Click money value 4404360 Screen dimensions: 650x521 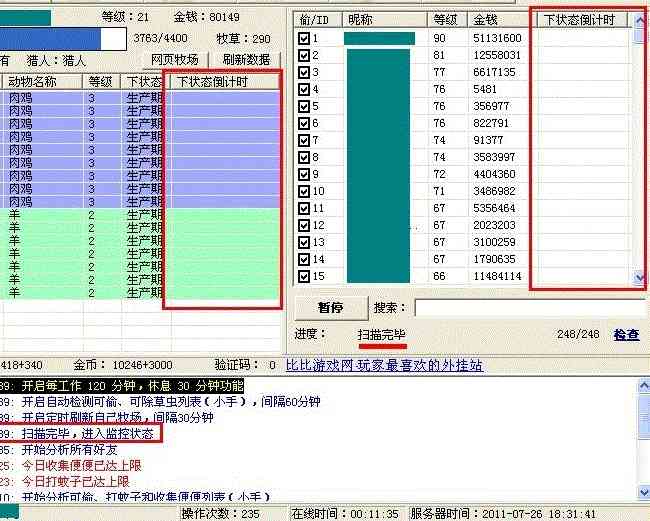(494, 174)
